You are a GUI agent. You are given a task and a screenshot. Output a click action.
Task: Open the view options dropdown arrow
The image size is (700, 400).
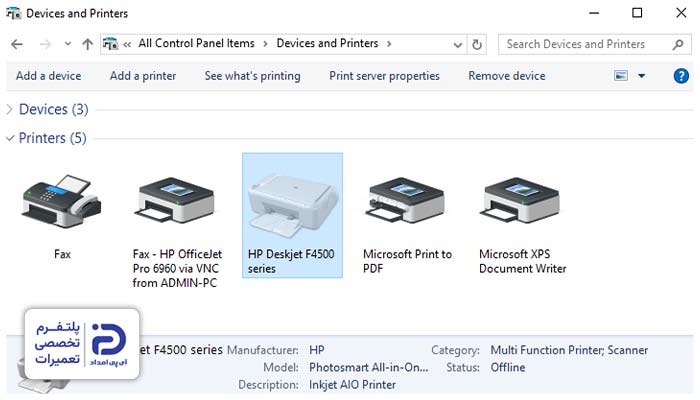coord(642,76)
